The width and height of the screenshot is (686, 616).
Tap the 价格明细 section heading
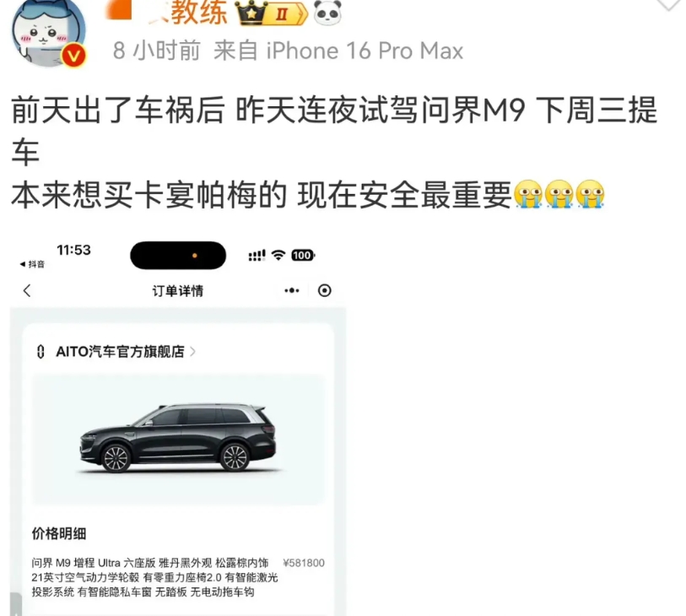click(59, 533)
